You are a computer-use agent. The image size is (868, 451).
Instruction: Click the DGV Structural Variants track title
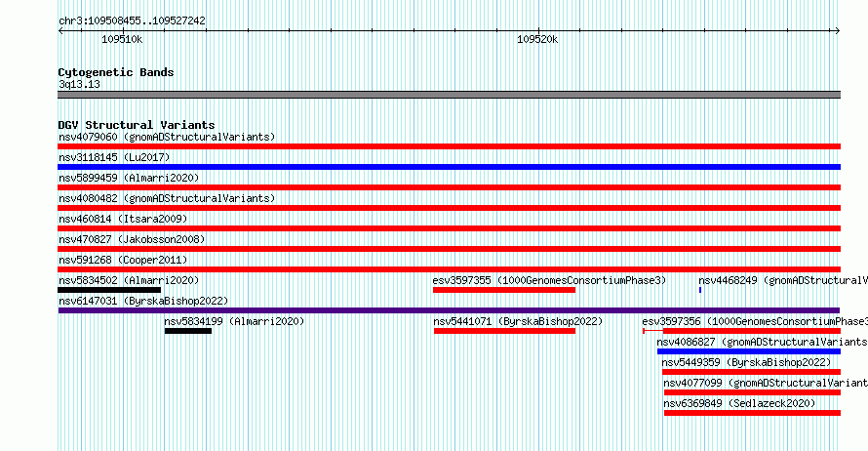[x=137, y=125]
